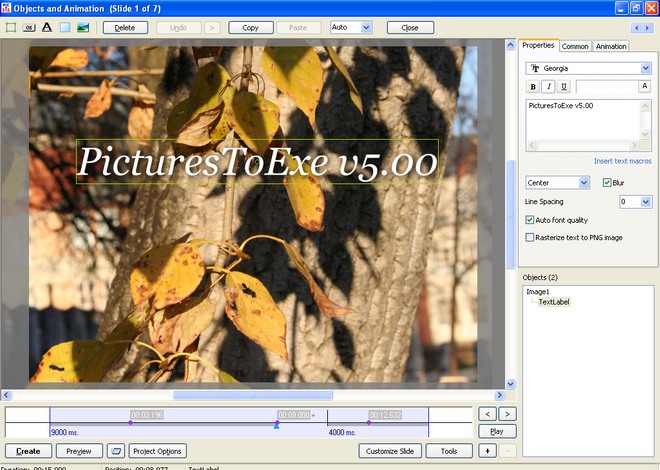
Task: Click canvas horizontal scrollbar left arrow
Action: [6, 395]
